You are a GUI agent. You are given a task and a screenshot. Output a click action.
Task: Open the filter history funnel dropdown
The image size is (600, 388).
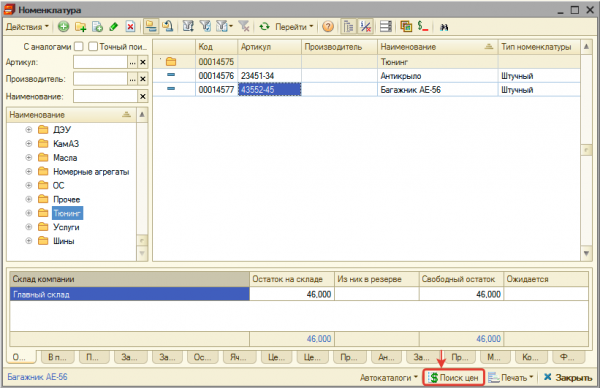click(224, 26)
